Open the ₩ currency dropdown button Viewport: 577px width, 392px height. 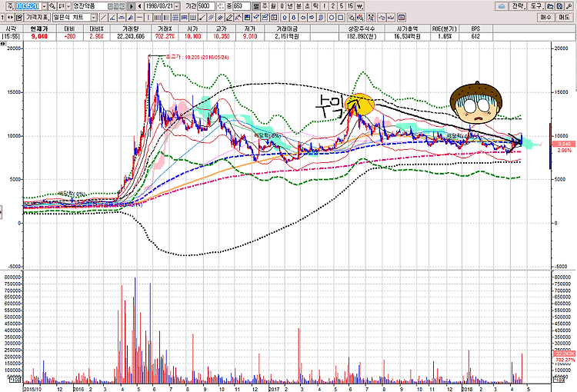[359, 6]
